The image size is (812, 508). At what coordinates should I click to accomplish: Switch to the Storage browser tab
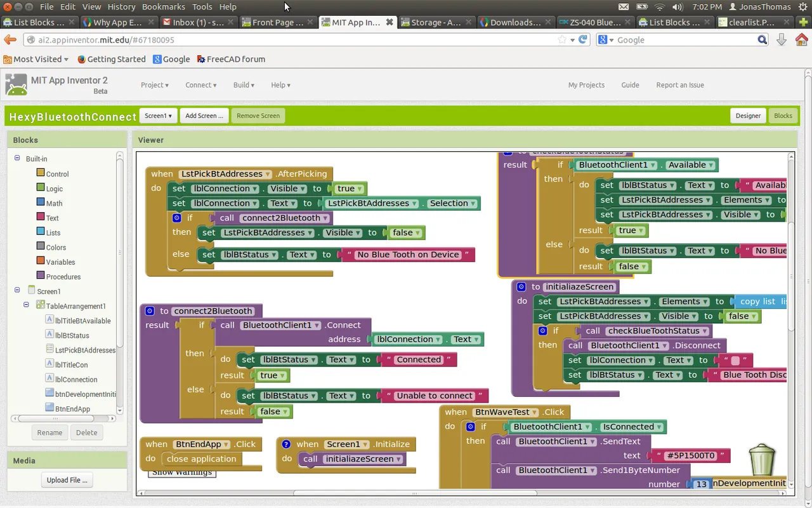[x=437, y=22]
